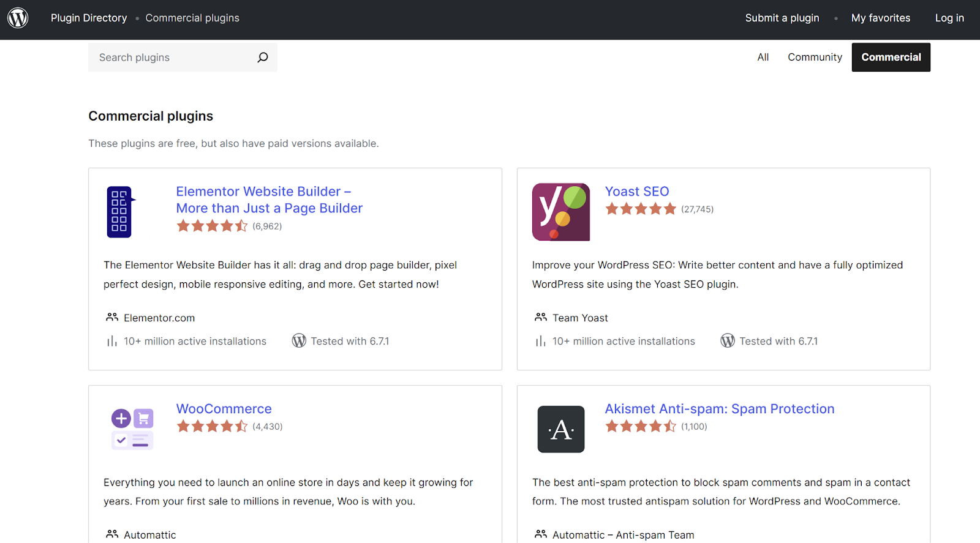Viewport: 980px width, 543px height.
Task: Switch to the All plugins filter
Action: (x=763, y=58)
